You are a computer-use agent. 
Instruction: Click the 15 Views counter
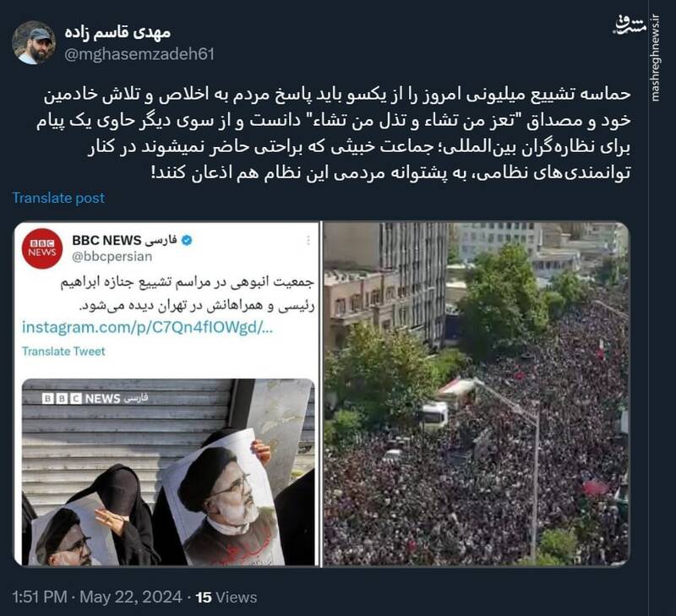click(226, 597)
